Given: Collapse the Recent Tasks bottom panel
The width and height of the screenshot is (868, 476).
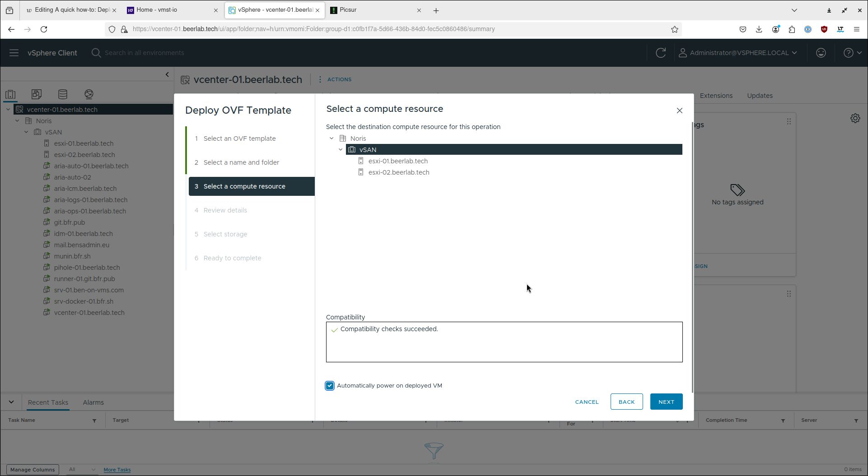Looking at the screenshot, I should coord(11,402).
